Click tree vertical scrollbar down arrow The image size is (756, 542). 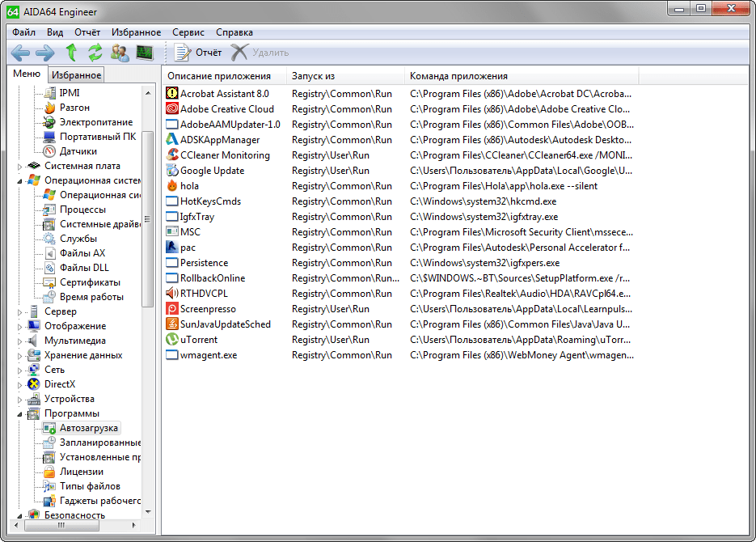(148, 511)
